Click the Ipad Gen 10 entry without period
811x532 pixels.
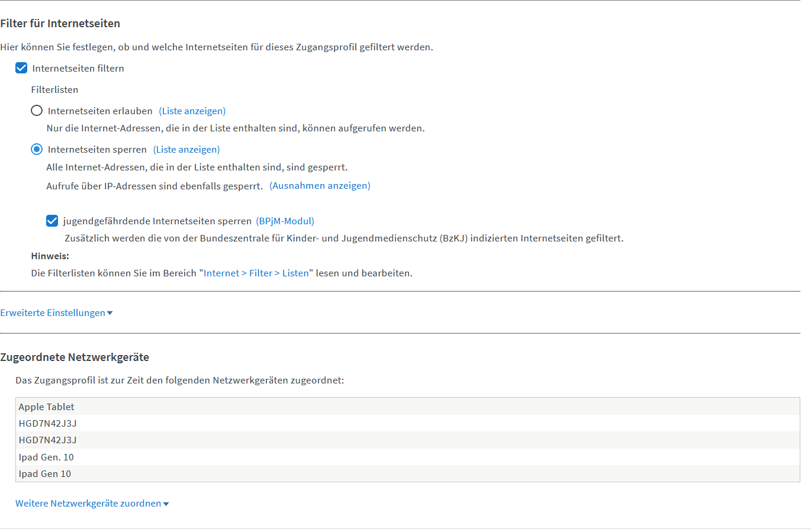pos(44,474)
